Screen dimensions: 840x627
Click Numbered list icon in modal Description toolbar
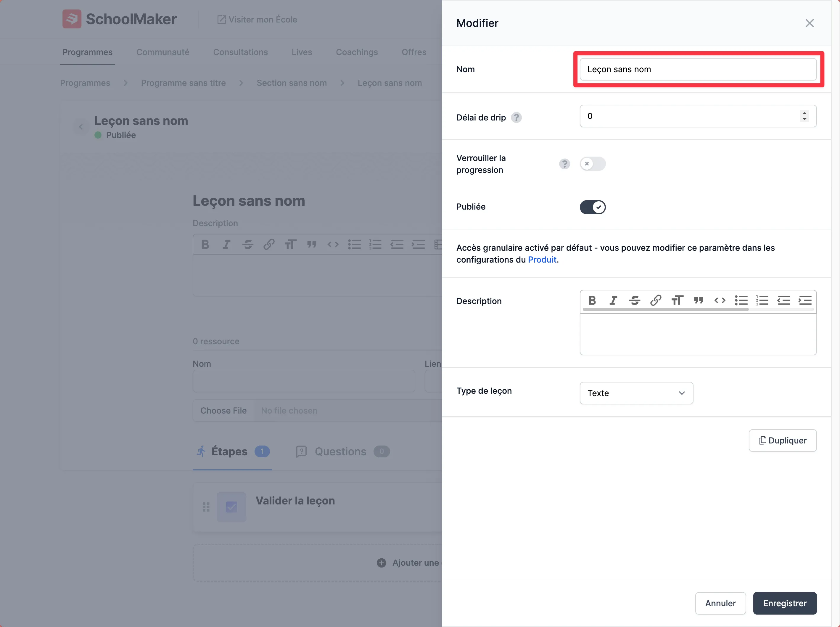[x=762, y=300]
